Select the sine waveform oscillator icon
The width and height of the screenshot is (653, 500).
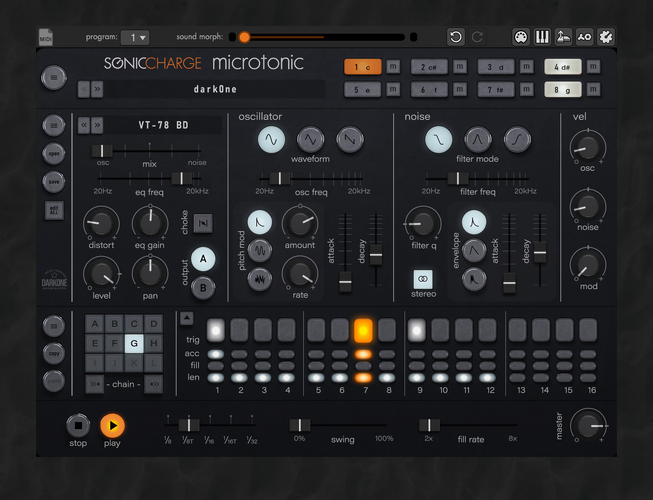click(271, 139)
